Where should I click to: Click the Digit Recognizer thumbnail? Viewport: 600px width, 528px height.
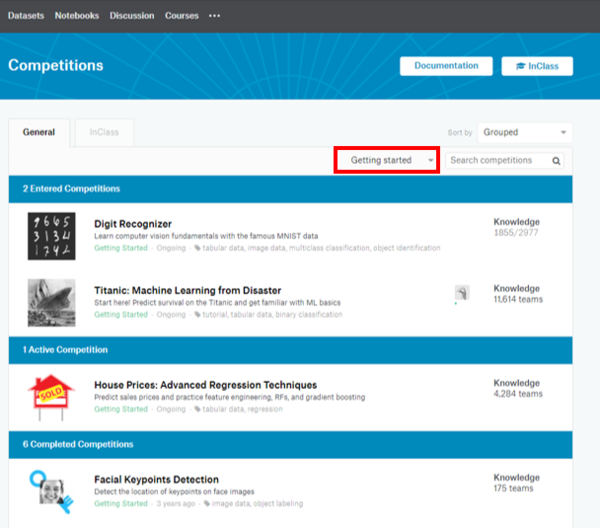[52, 236]
